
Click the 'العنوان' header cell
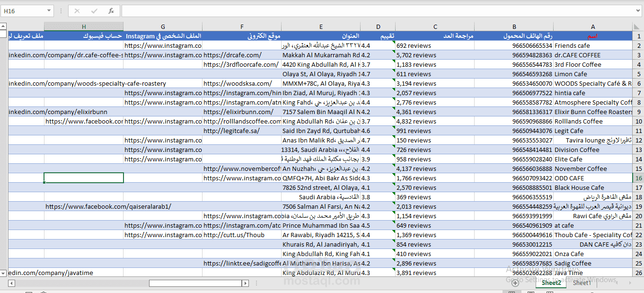[x=321, y=36]
